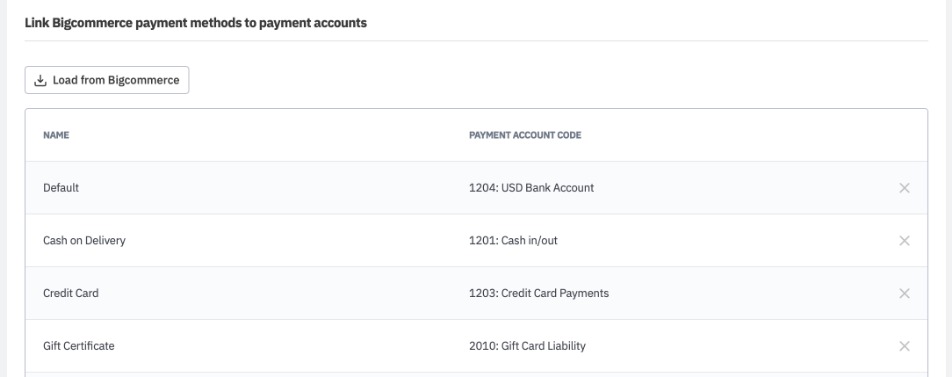Load payment methods from Bigcommerce
This screenshot has width=952, height=377.
(107, 80)
